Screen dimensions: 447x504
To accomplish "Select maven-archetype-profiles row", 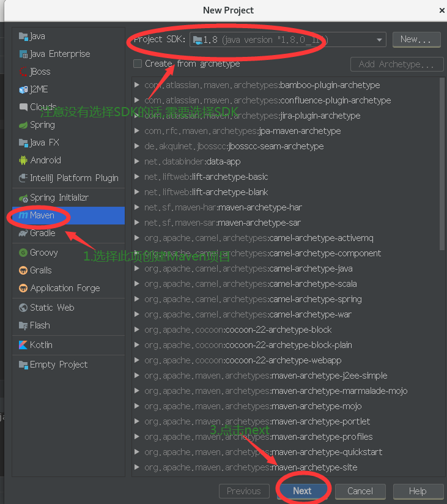I will (285, 437).
